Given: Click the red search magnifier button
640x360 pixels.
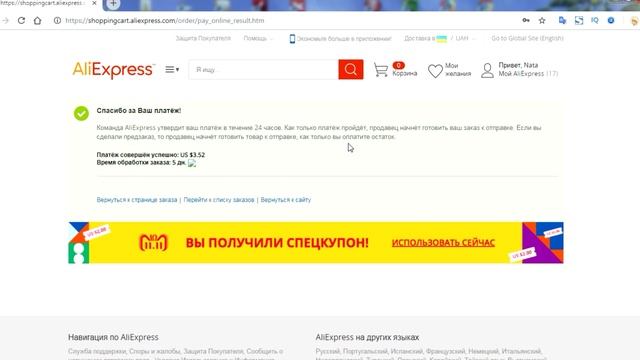Looking at the screenshot, I should (351, 70).
